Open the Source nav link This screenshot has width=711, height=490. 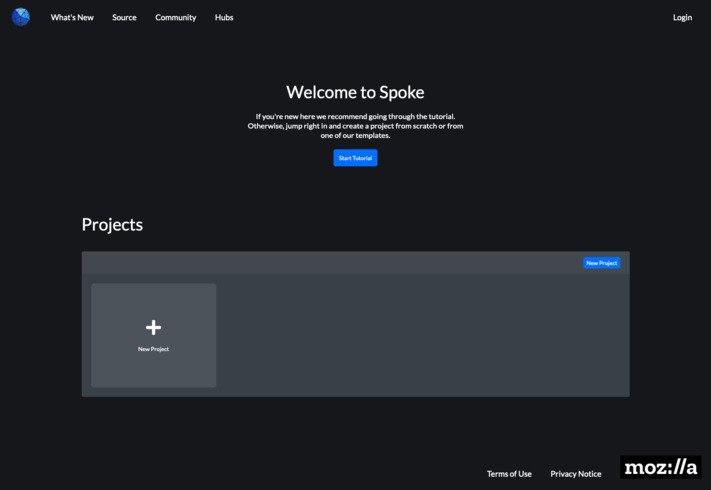coord(124,17)
